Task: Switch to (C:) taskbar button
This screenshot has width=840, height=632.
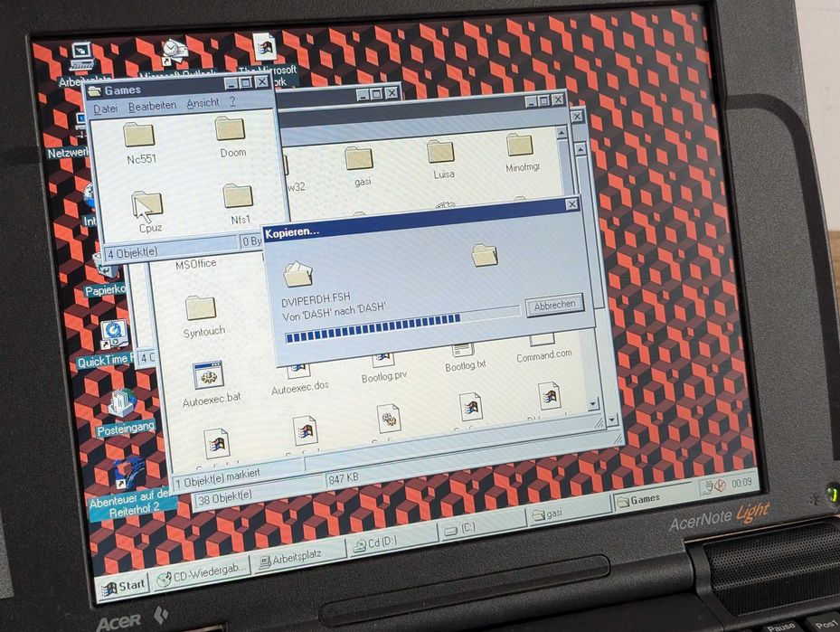Action: 480,527
